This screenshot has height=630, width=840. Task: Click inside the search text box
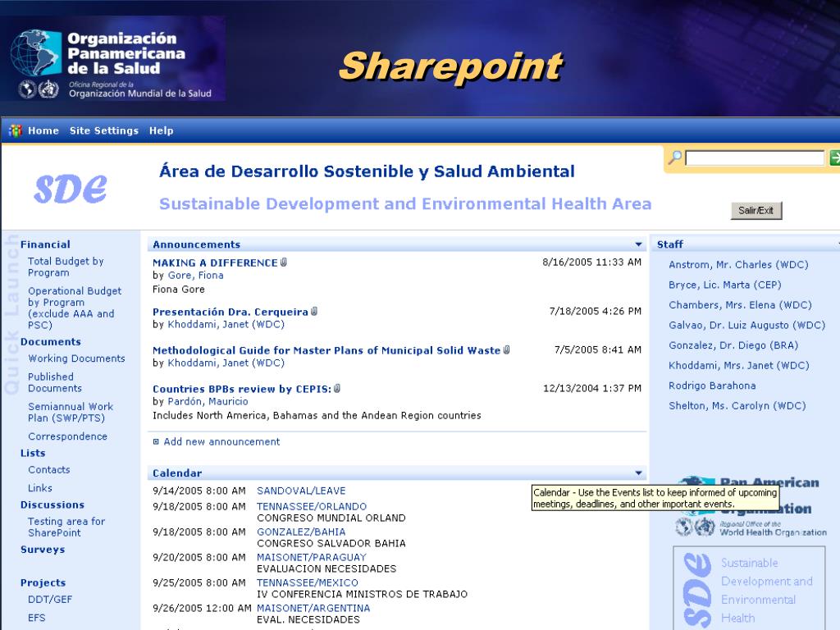(x=755, y=158)
